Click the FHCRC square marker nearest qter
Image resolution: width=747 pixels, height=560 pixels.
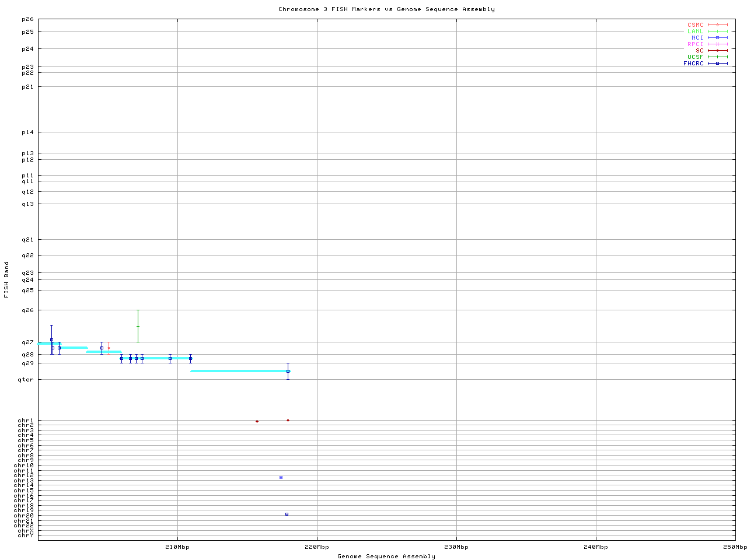[288, 371]
